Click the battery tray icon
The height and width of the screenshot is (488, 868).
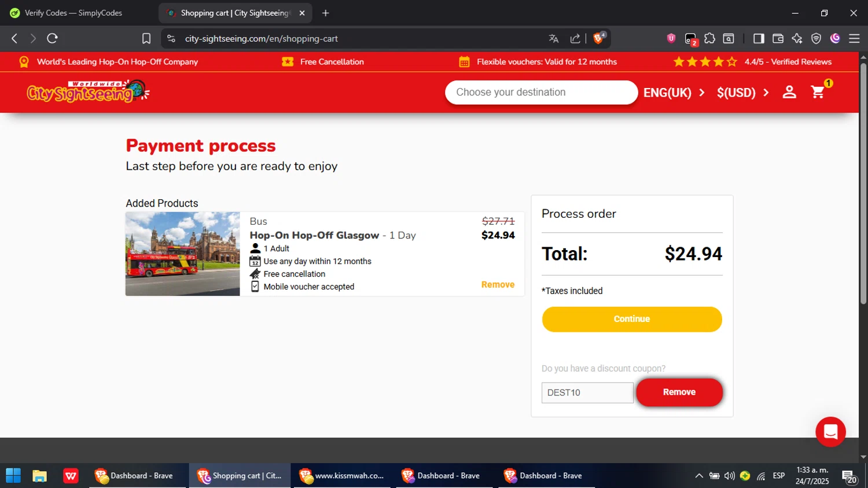point(715,476)
